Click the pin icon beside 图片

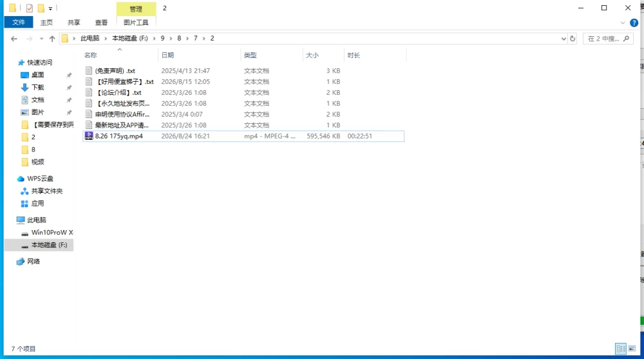coord(69,112)
